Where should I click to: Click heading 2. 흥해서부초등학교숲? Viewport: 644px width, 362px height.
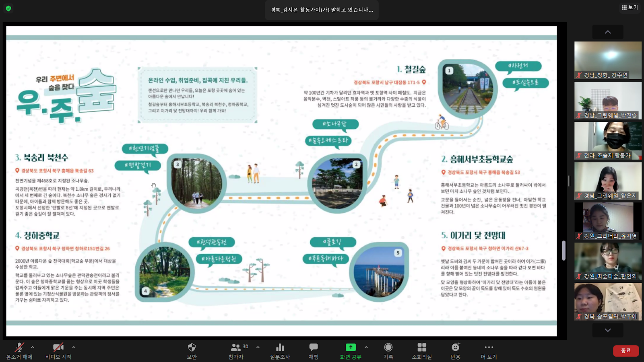click(x=477, y=159)
